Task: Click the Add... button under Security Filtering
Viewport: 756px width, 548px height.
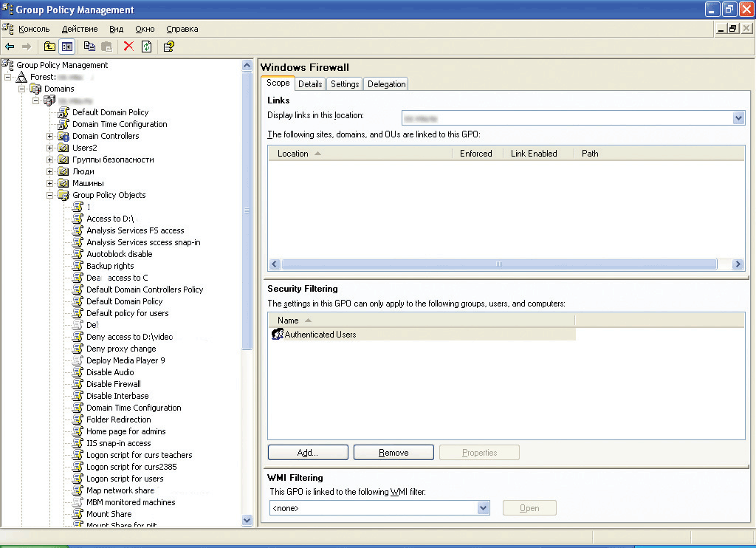Action: pos(308,453)
